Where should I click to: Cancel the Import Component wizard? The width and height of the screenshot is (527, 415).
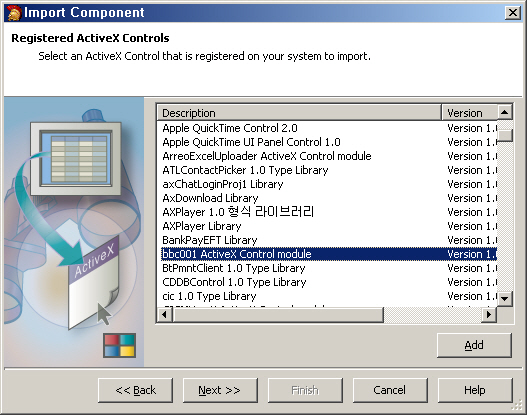coord(390,390)
